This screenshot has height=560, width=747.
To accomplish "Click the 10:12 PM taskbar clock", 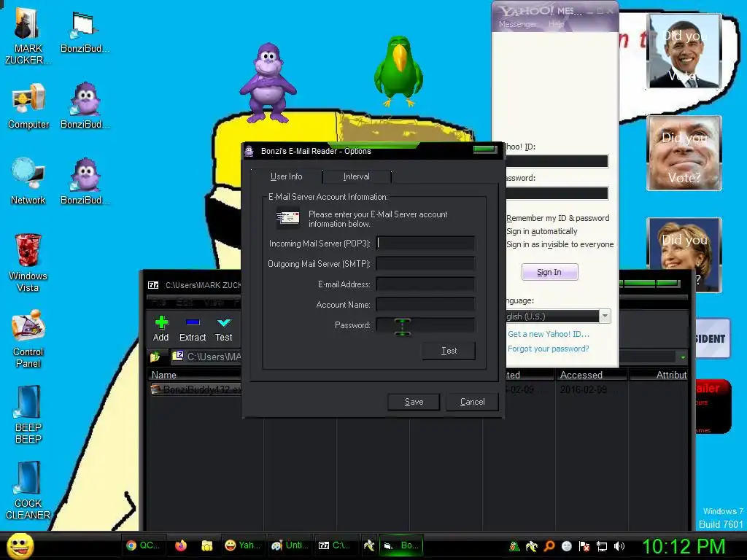I will (683, 546).
